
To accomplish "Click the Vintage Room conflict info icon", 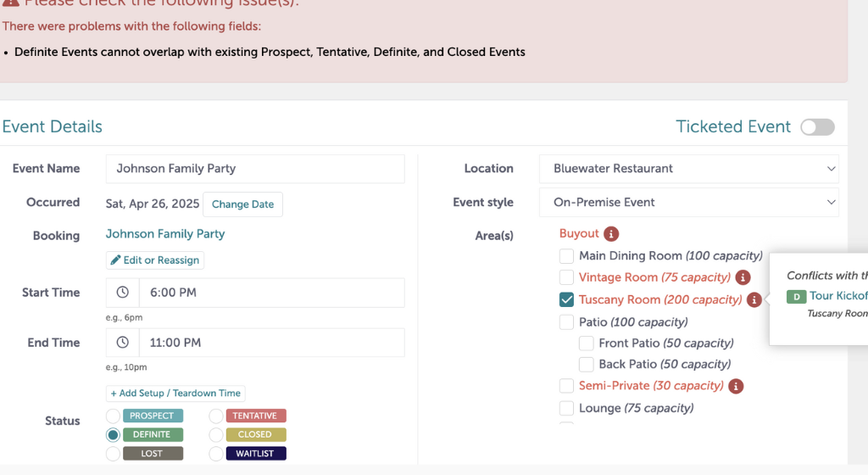I will pyautogui.click(x=743, y=277).
